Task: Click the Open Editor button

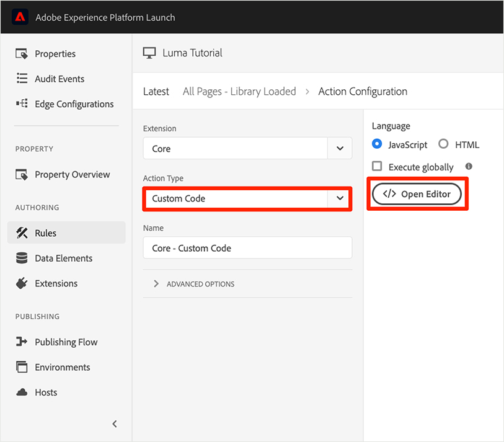Action: tap(417, 194)
